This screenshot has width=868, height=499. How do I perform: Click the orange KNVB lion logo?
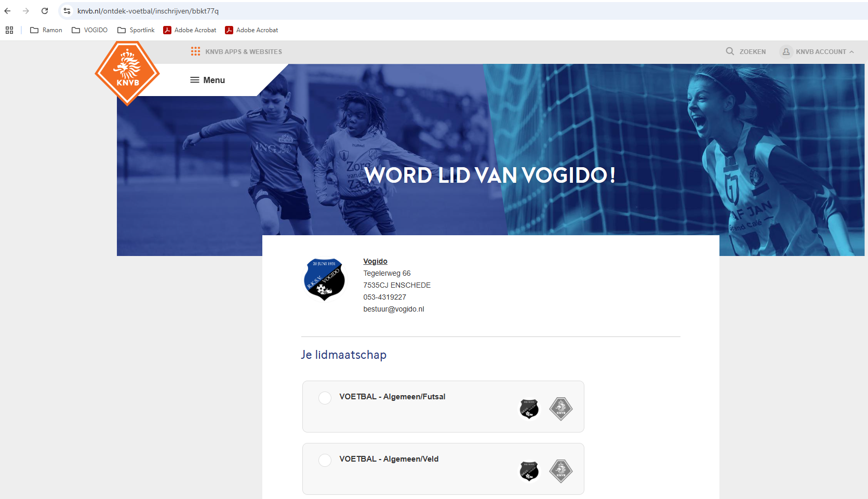coord(127,73)
